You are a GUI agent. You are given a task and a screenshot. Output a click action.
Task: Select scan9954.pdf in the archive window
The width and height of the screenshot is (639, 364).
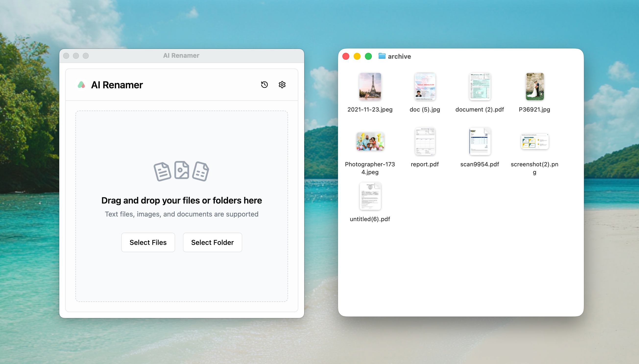[479, 141]
